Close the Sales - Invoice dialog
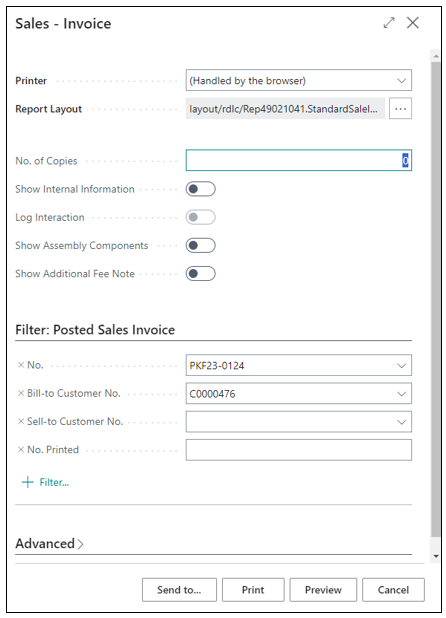The width and height of the screenshot is (446, 618). coord(413,23)
